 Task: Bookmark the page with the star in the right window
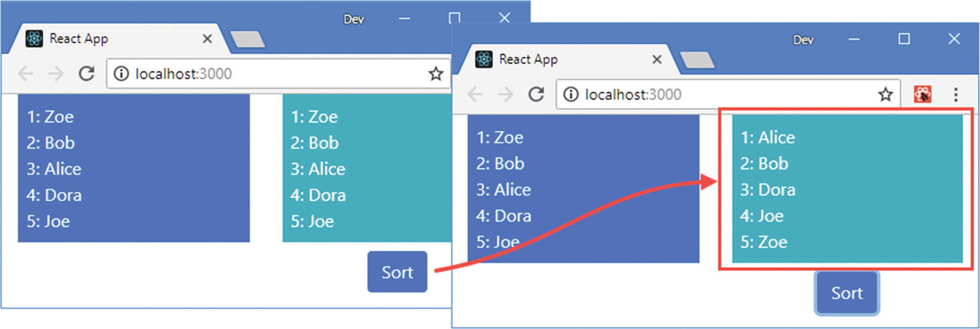coord(885,94)
